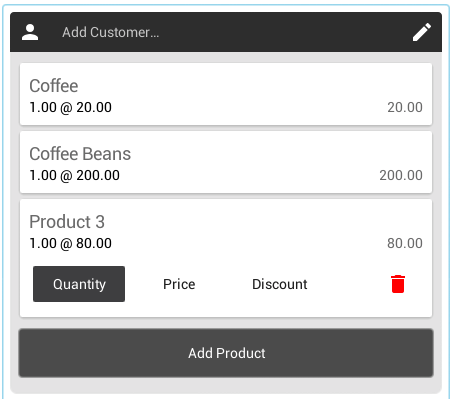Click the Coffee Beans product name
451x399 pixels.
coord(80,154)
